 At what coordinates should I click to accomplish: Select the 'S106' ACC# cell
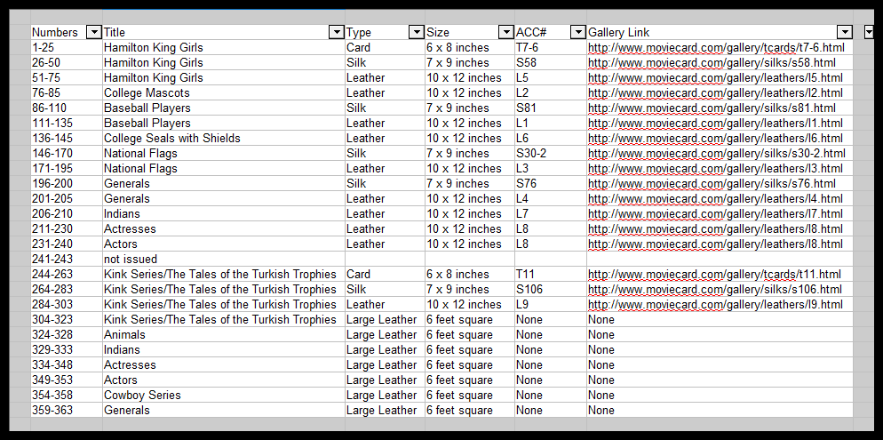pyautogui.click(x=550, y=289)
